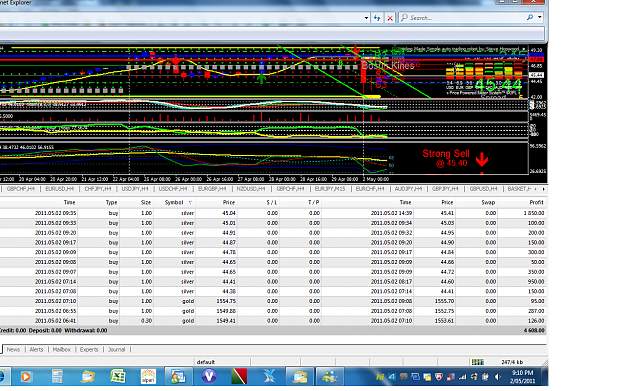Click the volume speaker tray icon
Image resolution: width=625 pixels, height=391 pixels.
tap(497, 377)
